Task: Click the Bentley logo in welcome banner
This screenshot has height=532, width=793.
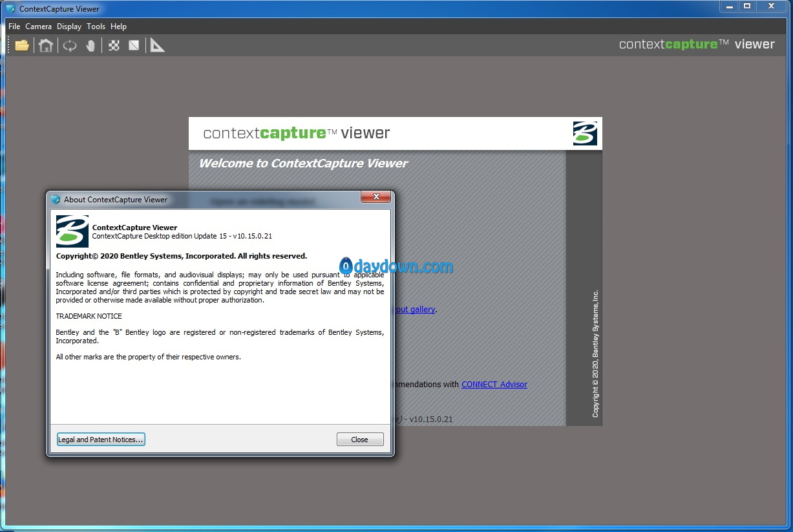Action: click(585, 133)
